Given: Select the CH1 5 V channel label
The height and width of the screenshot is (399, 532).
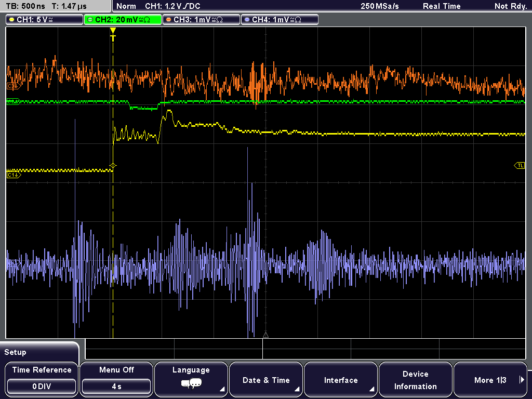Looking at the screenshot, I should 45,19.
